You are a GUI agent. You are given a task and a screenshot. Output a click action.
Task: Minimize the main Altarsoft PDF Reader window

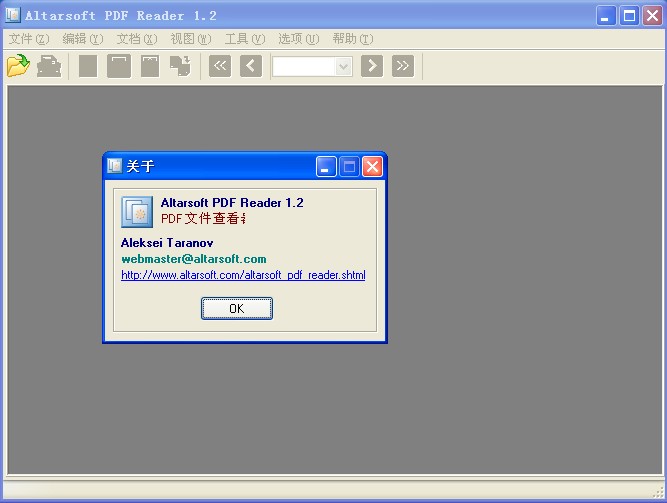pos(606,16)
